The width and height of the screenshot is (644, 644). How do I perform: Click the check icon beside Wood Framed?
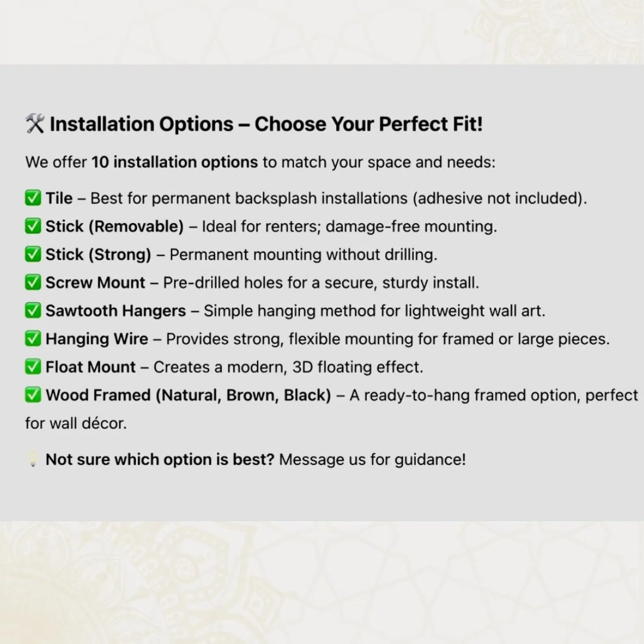[33, 395]
